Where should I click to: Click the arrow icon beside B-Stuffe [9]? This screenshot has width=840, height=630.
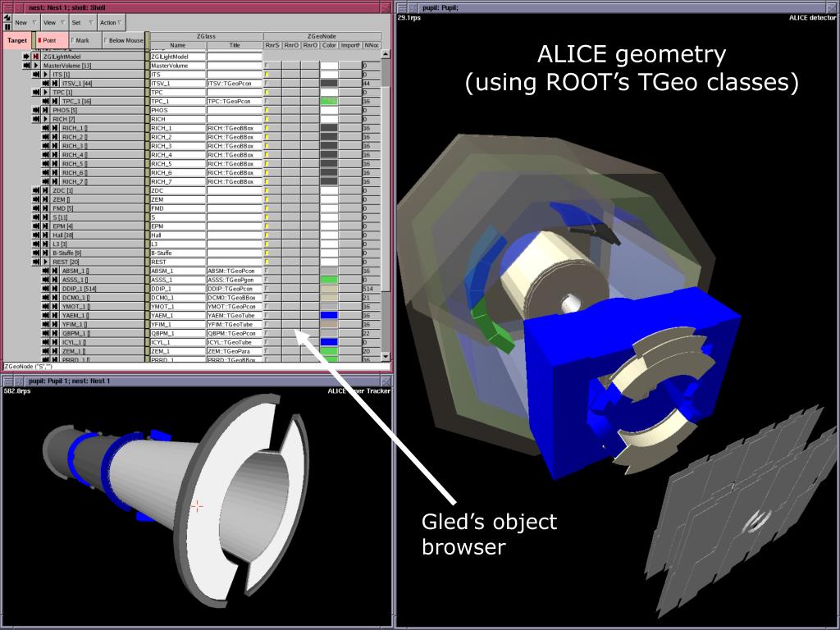click(x=36, y=253)
